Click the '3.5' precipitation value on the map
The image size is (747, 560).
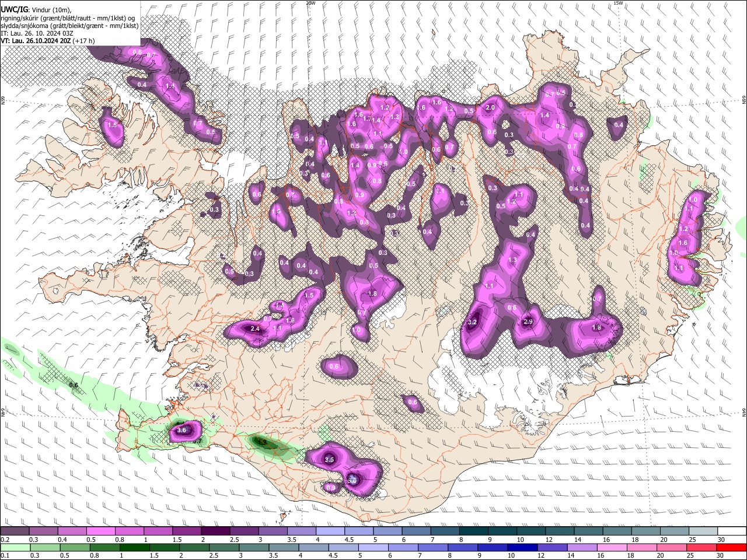point(329,460)
